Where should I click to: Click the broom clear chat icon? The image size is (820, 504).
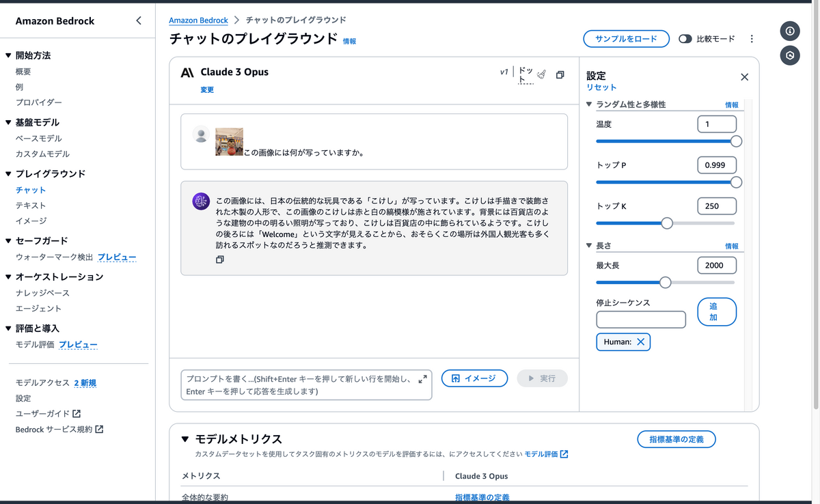(542, 74)
